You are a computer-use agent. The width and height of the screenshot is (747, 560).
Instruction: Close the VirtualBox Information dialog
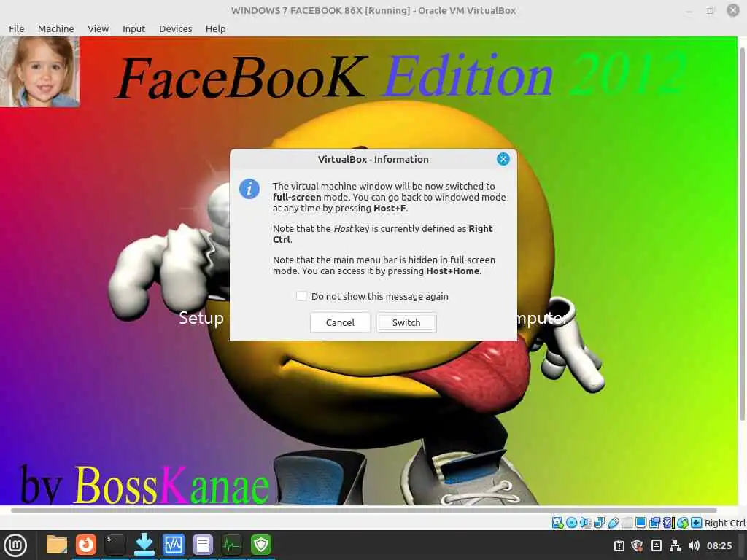coord(503,159)
